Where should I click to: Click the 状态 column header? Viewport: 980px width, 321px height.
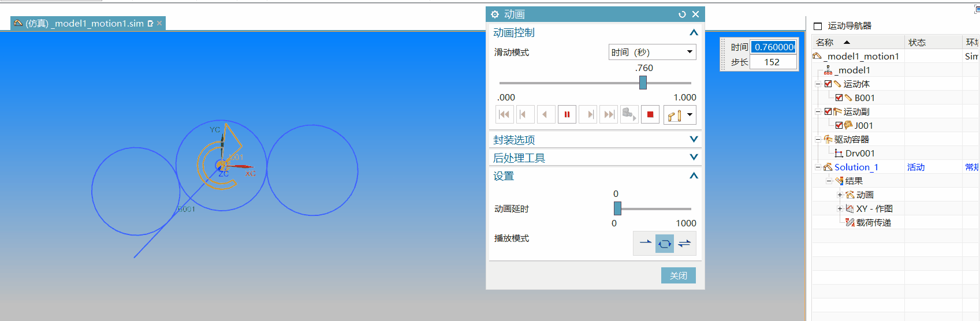933,42
